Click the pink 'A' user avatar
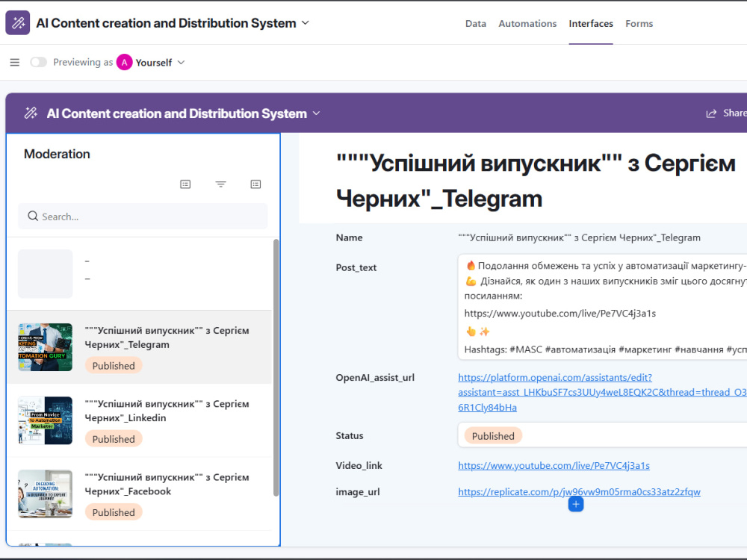747x560 pixels. pyautogui.click(x=124, y=63)
